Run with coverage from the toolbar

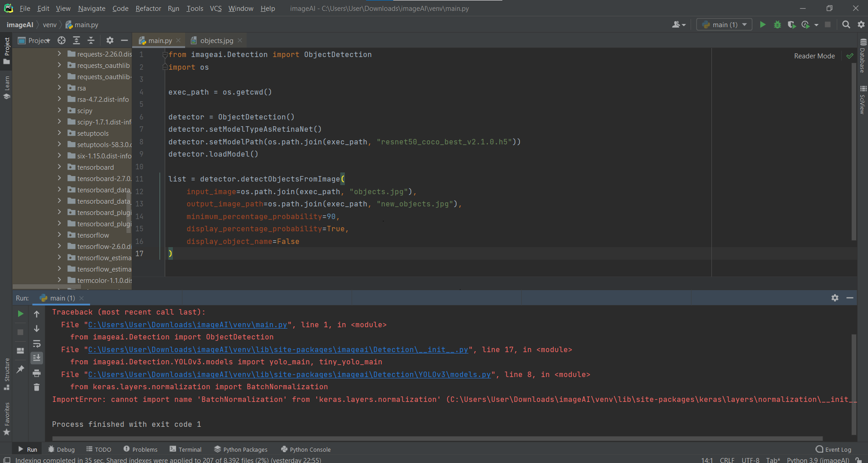[792, 24]
